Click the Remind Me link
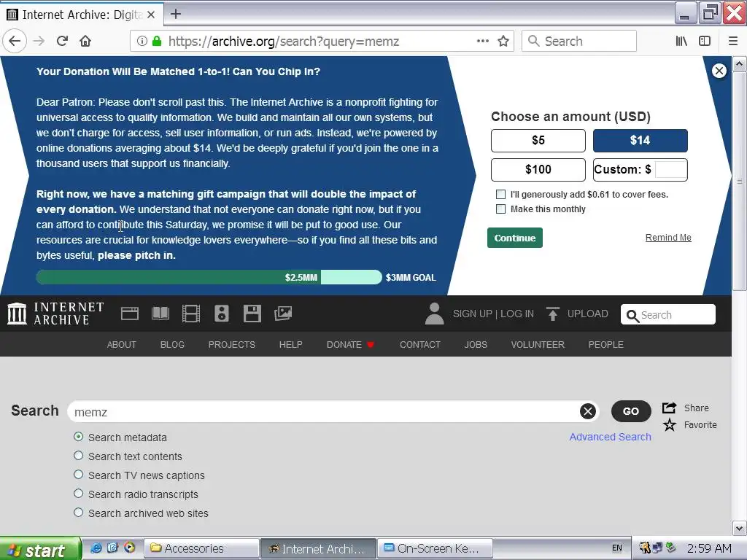Viewport: 747px width, 560px height. pos(668,238)
